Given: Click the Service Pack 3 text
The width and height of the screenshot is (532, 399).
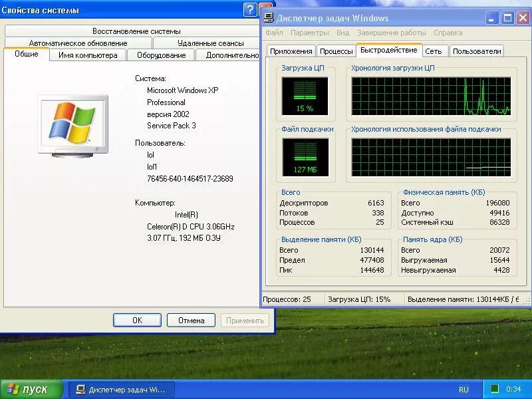Looking at the screenshot, I should [x=172, y=126].
